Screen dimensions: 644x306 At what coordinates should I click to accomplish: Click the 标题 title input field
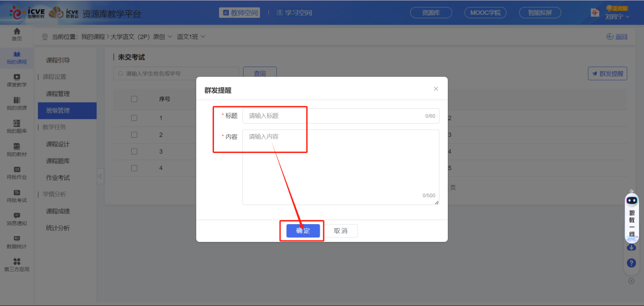335,116
